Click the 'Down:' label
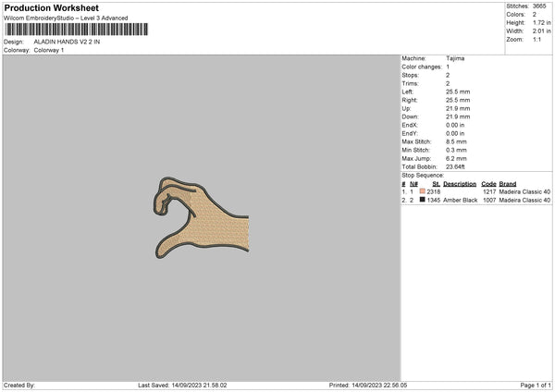Screen dimensions: 555x392 [x=410, y=116]
